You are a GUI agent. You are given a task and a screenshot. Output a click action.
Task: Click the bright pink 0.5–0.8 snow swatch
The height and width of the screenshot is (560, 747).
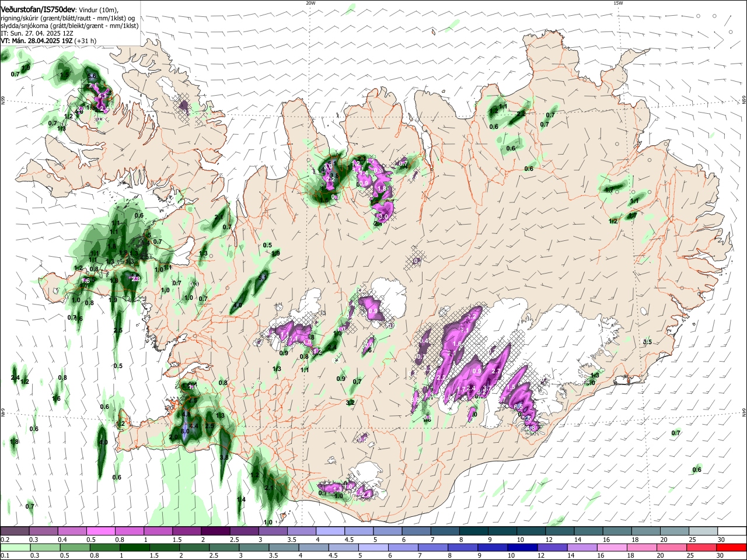pyautogui.click(x=100, y=531)
